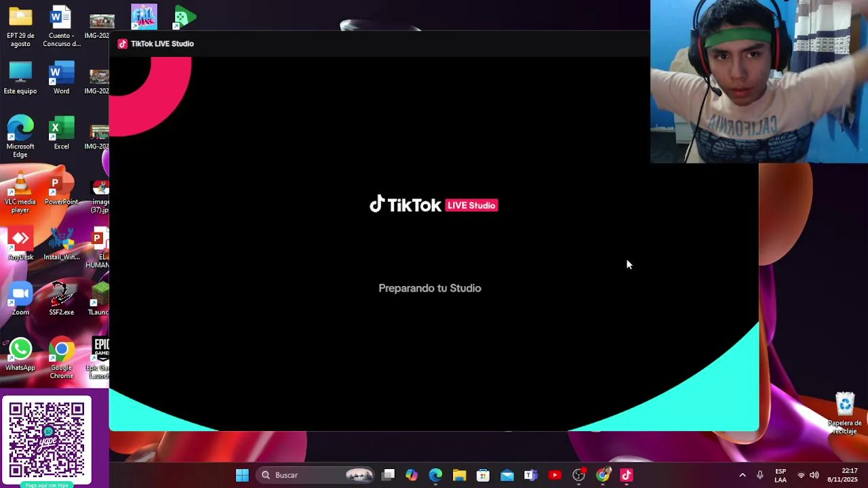Open Microsoft Store from the taskbar

tap(483, 475)
